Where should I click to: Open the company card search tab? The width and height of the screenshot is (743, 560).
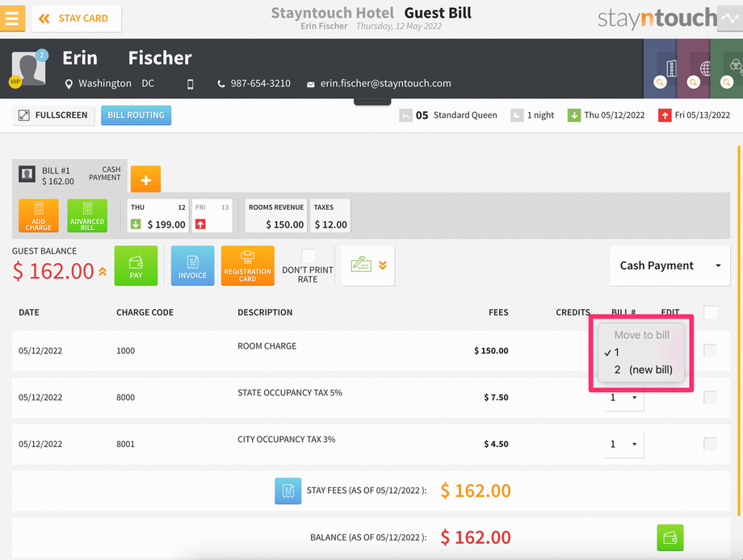coord(660,69)
